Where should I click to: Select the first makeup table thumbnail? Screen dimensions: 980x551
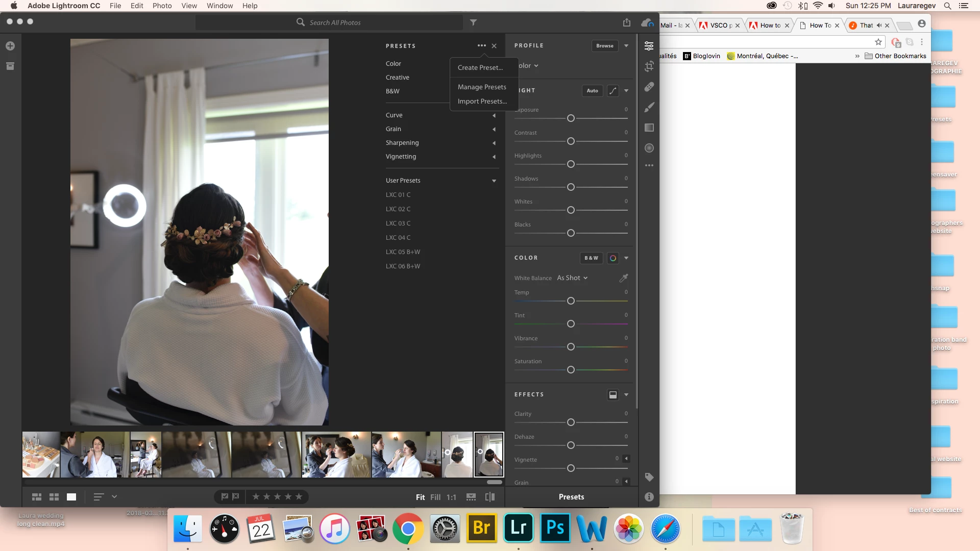(41, 455)
